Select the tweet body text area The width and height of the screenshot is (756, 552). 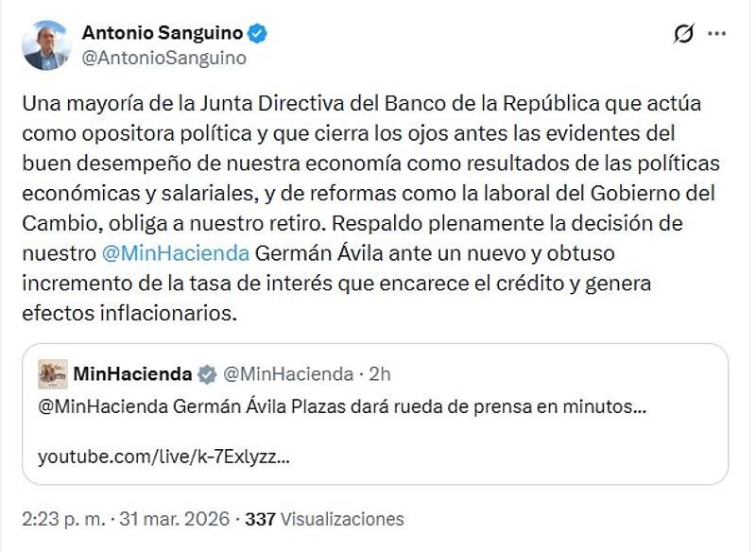[x=369, y=198]
